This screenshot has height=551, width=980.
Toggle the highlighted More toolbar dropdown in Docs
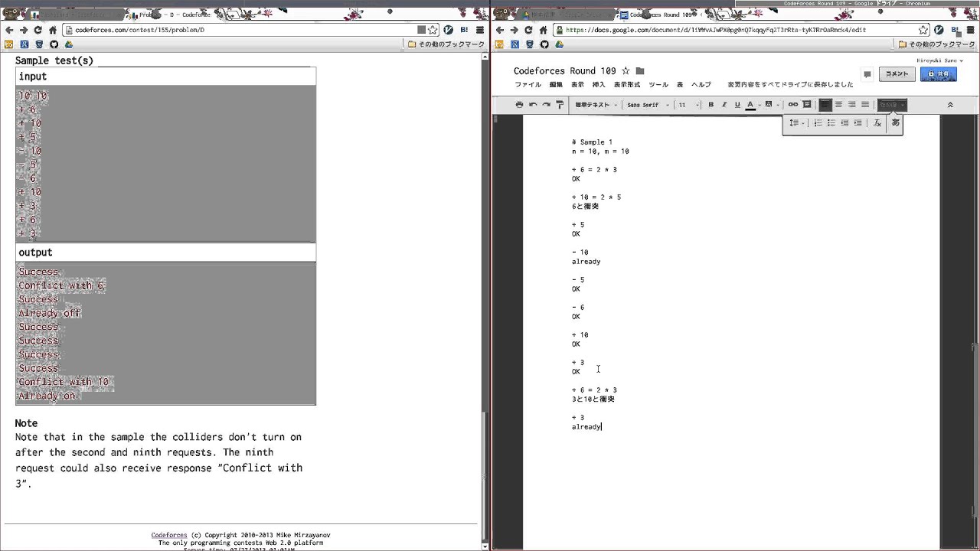pyautogui.click(x=892, y=105)
